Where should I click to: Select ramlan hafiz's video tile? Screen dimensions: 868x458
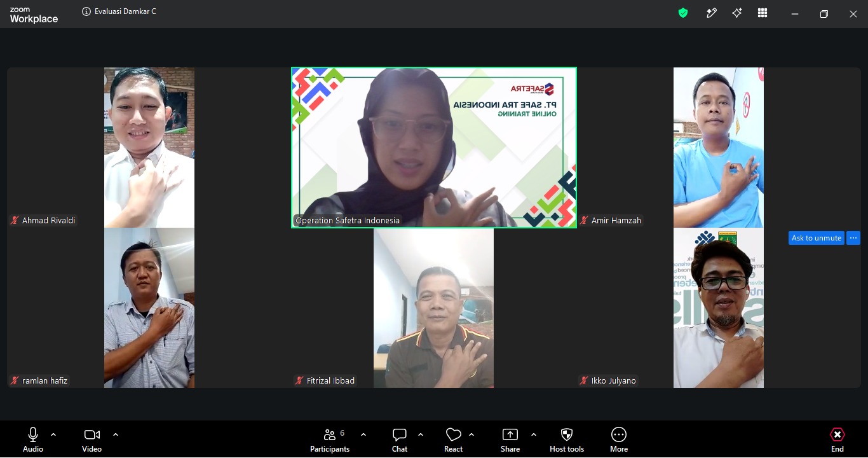149,308
